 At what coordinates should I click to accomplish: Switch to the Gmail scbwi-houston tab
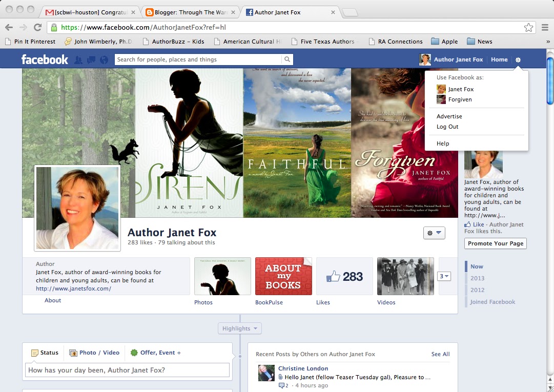(x=90, y=12)
